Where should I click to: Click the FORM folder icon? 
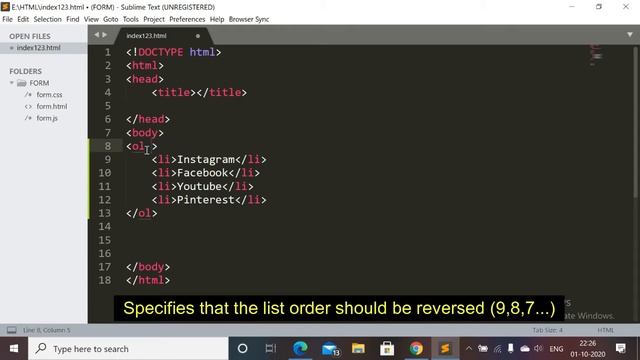22,83
